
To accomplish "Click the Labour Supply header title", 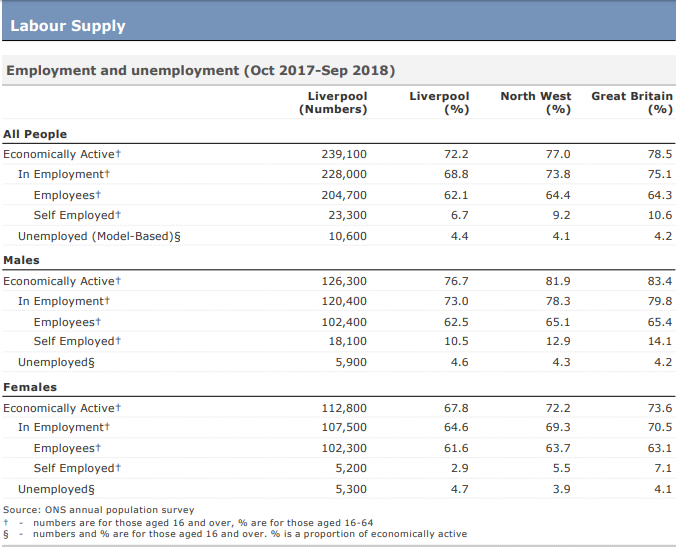I will [x=68, y=26].
